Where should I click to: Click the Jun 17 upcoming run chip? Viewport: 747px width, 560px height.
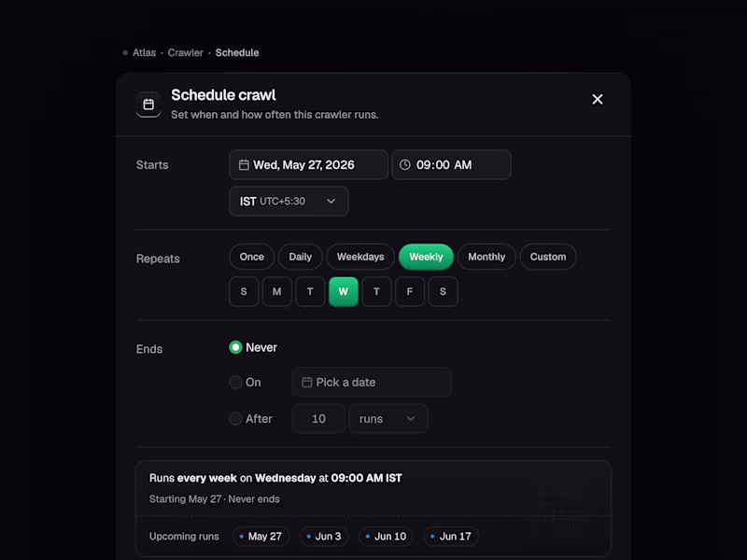pyautogui.click(x=451, y=536)
